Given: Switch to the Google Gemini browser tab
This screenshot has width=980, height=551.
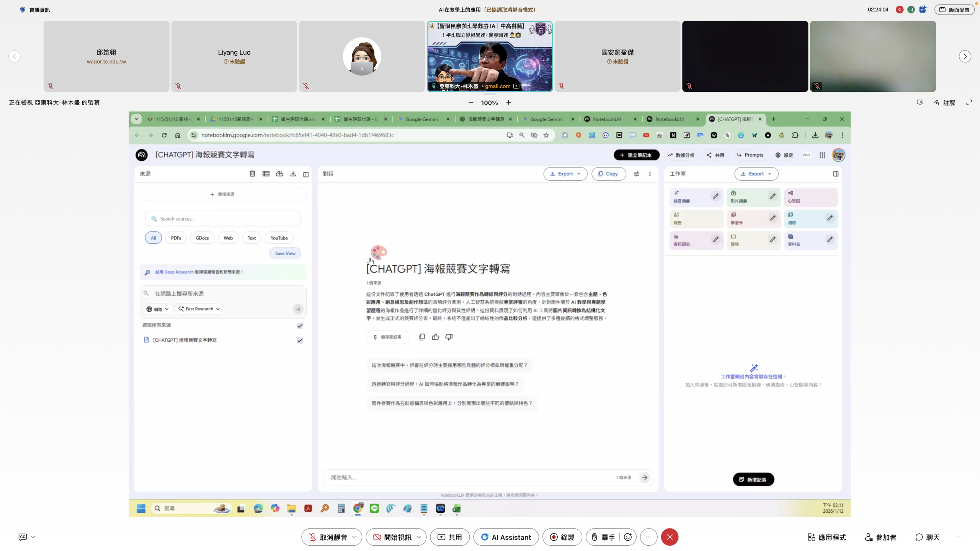Looking at the screenshot, I should coord(421,119).
